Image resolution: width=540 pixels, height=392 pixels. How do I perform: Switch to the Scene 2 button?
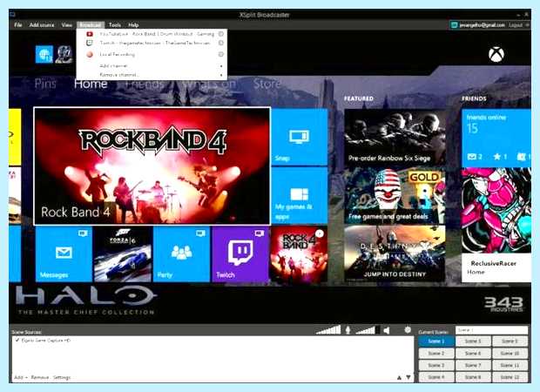(436, 354)
